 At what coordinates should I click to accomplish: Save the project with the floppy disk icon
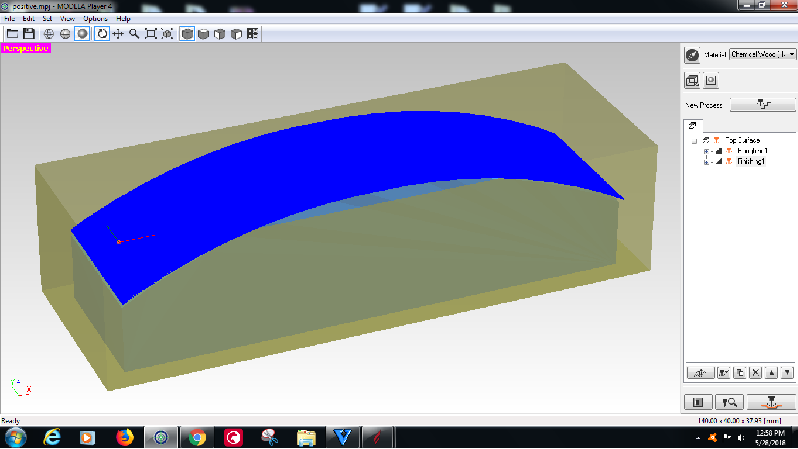point(29,34)
